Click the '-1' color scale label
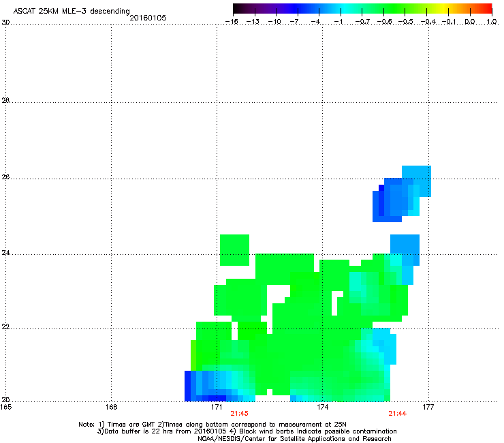Viewport: 504px width, 443px height. pyautogui.click(x=338, y=22)
